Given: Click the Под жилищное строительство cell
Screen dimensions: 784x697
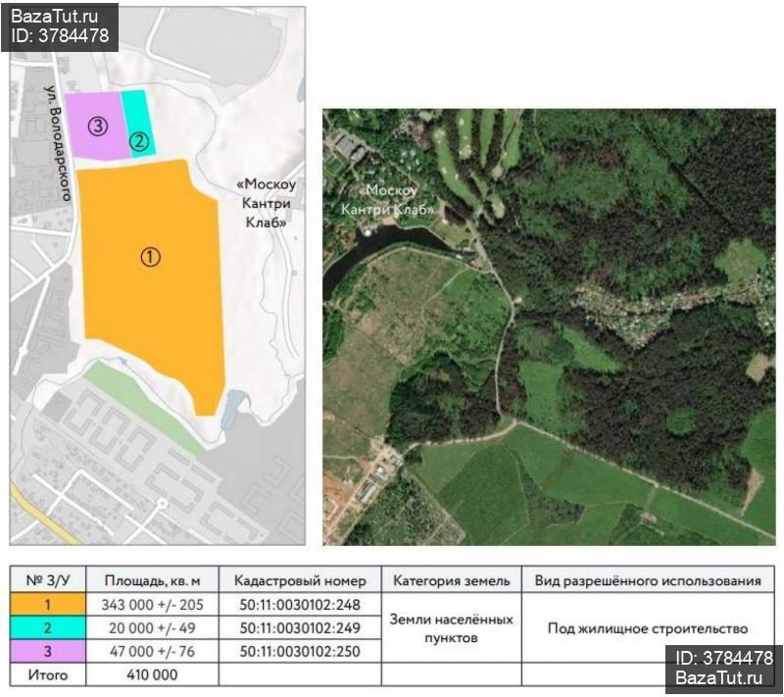Looking at the screenshot, I should coord(647,628).
